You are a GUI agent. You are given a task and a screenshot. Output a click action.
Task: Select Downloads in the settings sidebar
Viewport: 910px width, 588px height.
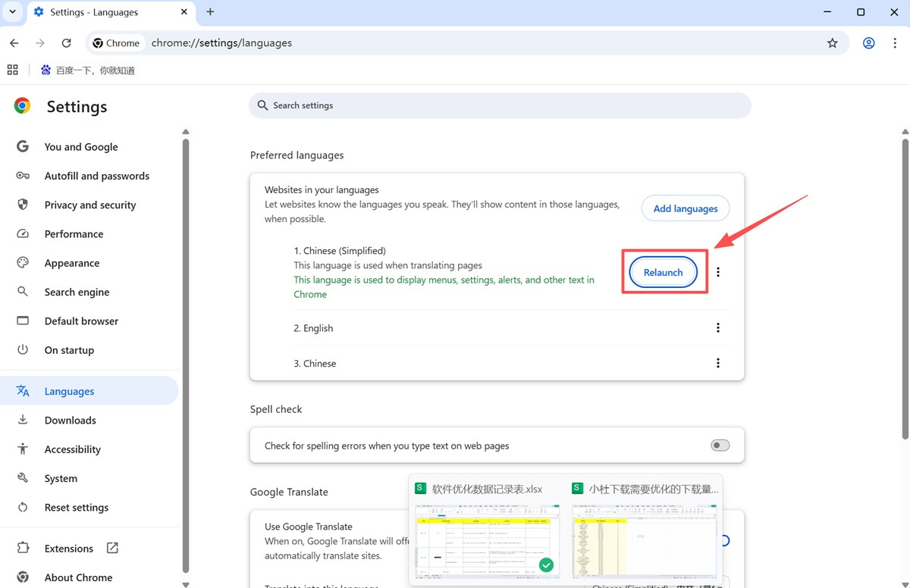[x=70, y=421]
